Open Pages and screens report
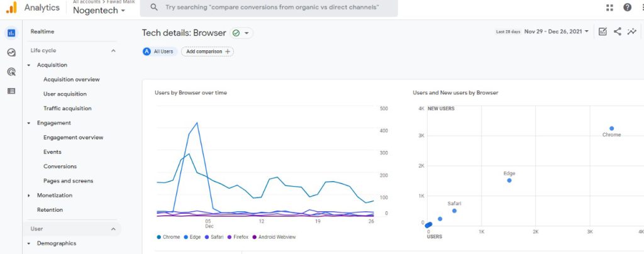The width and height of the screenshot is (644, 254). click(68, 181)
